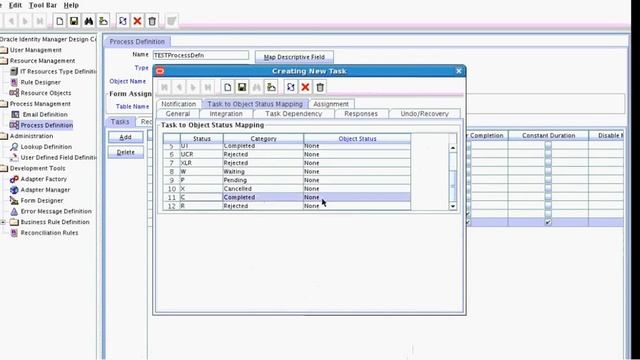Select the Development Tools folder

(33, 168)
